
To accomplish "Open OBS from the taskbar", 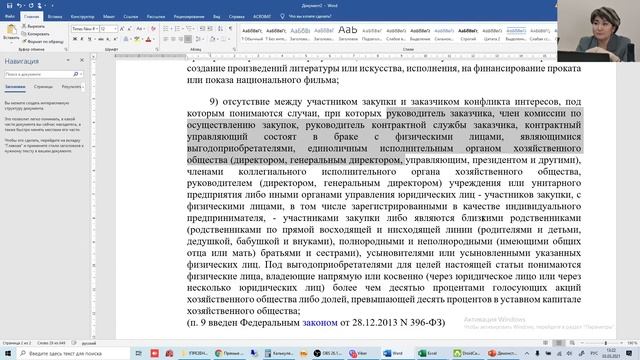I will point(327,353).
